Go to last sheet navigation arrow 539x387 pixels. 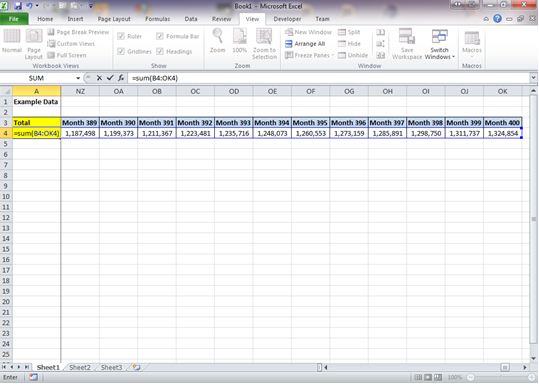[x=26, y=367]
